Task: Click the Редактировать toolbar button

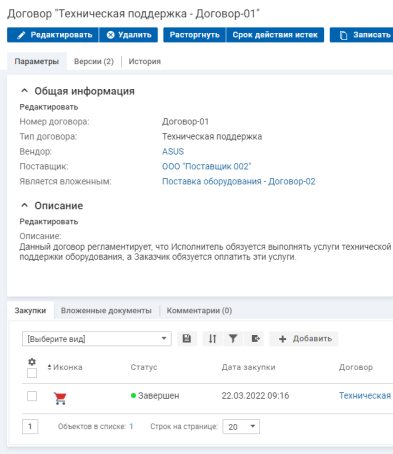Action: tap(53, 35)
